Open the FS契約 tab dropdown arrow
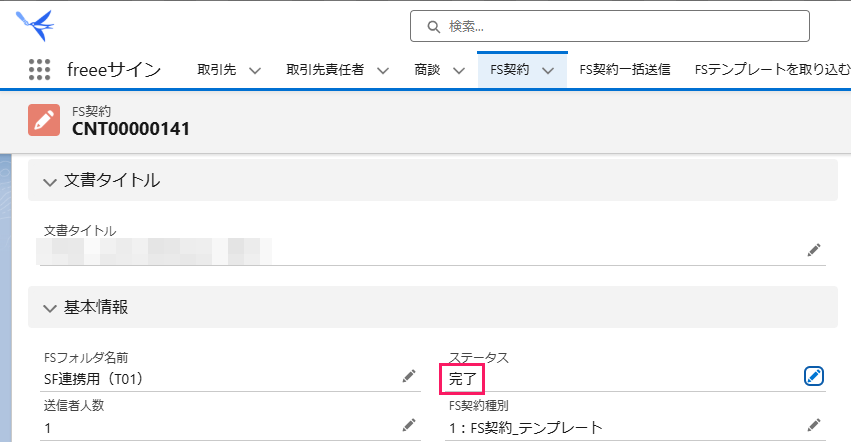Screen dimensions: 851x442 click(x=548, y=70)
